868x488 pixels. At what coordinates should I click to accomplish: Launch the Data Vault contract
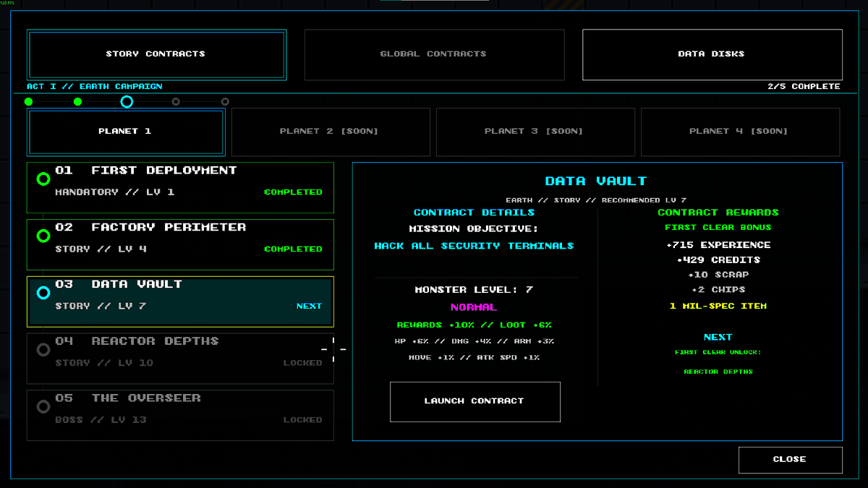click(x=475, y=401)
